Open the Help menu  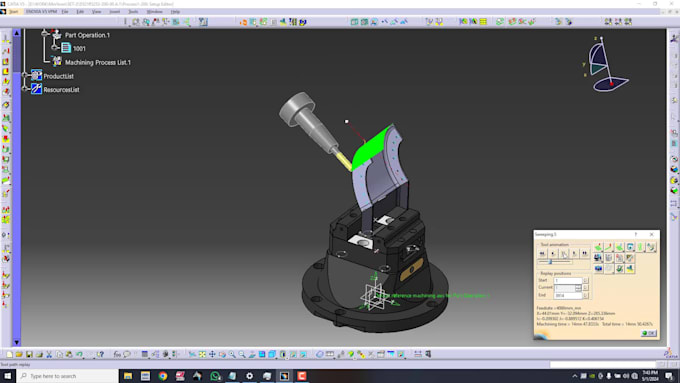pyautogui.click(x=175, y=12)
